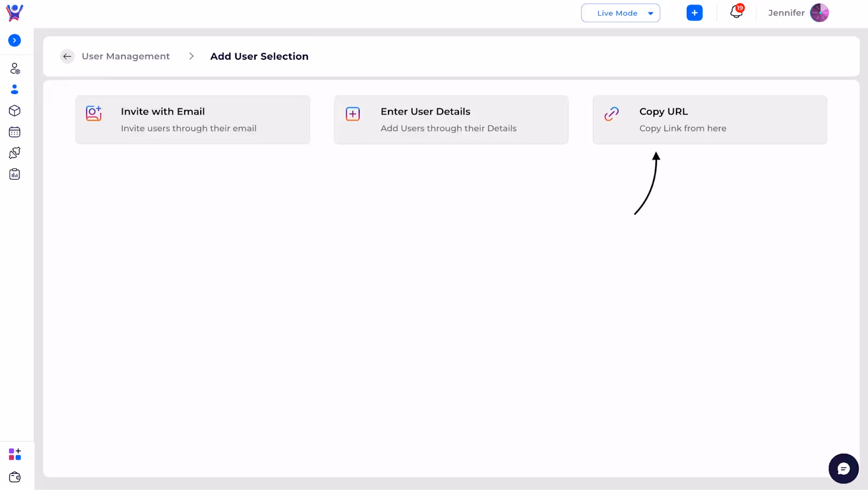Click the Enter User Details plus icon

[x=353, y=114]
